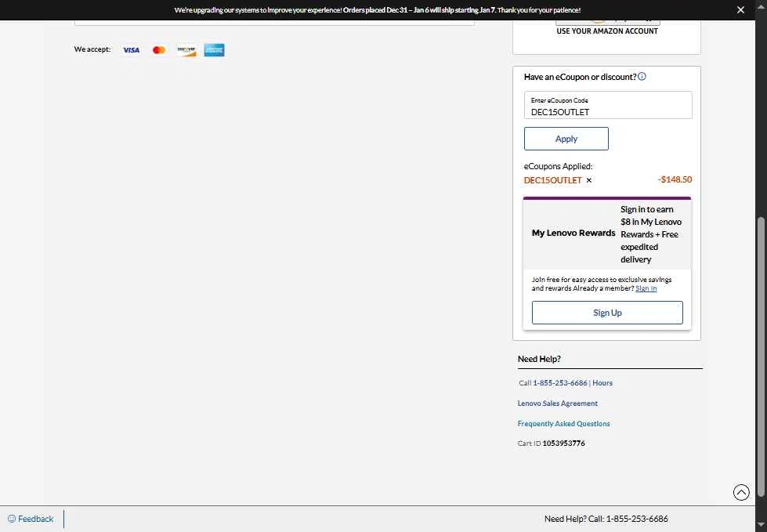Screen dimensions: 767x532
Task: Open the support Hours link
Action: [x=602, y=383]
